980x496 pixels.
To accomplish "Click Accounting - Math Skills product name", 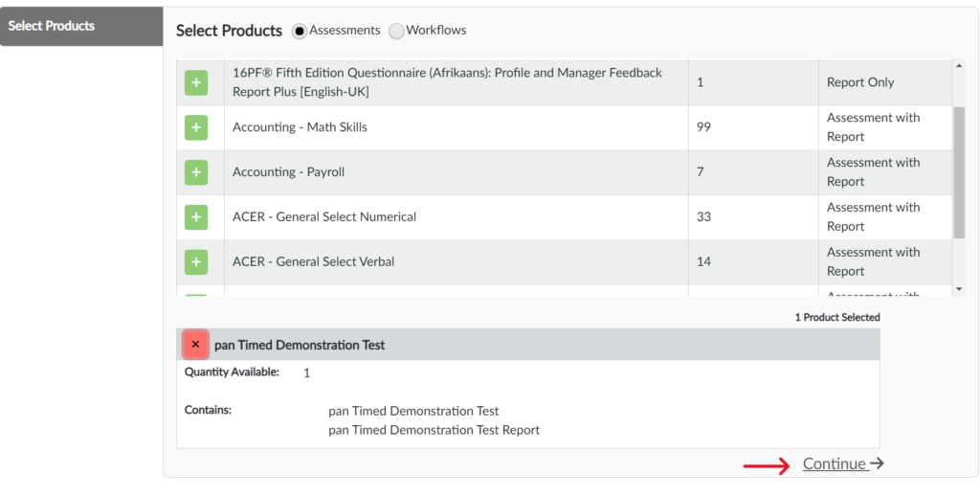I will 300,127.
